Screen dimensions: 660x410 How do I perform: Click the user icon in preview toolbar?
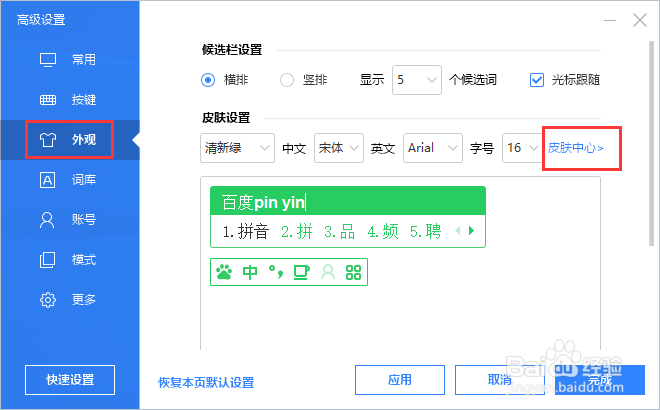click(x=328, y=272)
